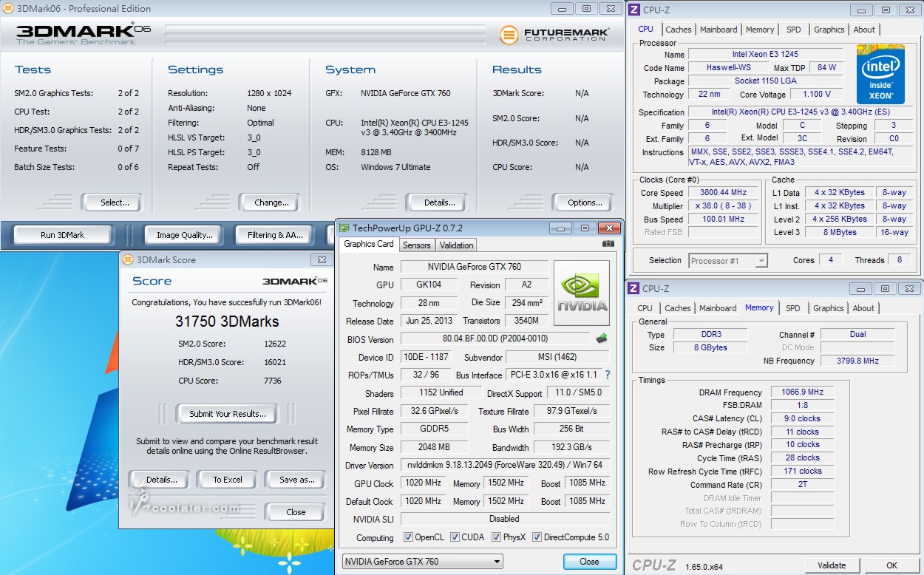Click the BIOS version save chip icon

(602, 338)
